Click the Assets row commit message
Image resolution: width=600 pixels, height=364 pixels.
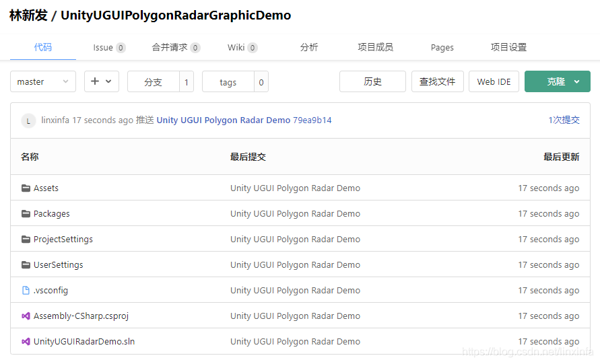(x=295, y=188)
